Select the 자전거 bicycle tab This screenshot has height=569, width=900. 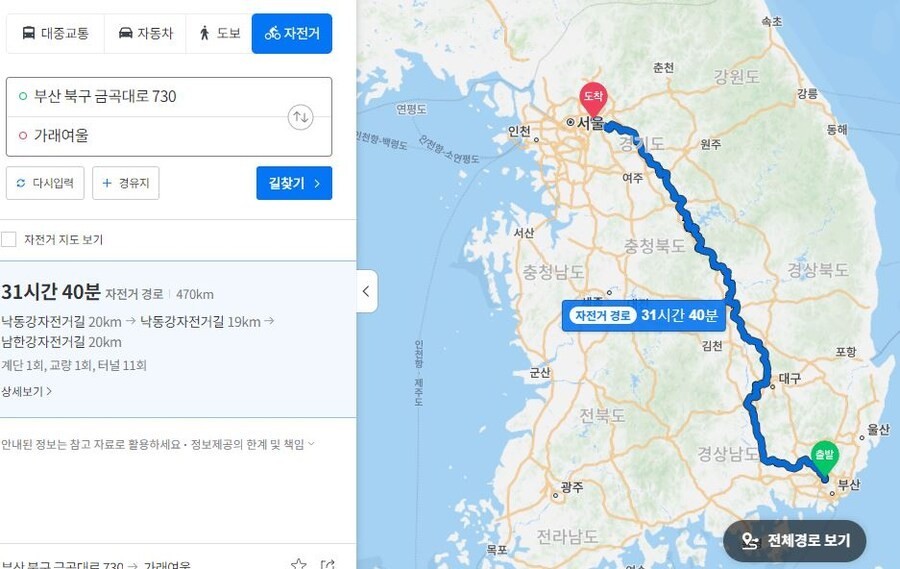coord(292,33)
